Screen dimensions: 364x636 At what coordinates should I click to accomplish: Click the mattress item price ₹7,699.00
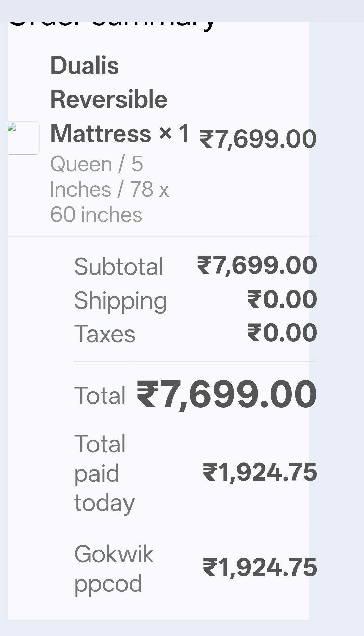pos(258,139)
